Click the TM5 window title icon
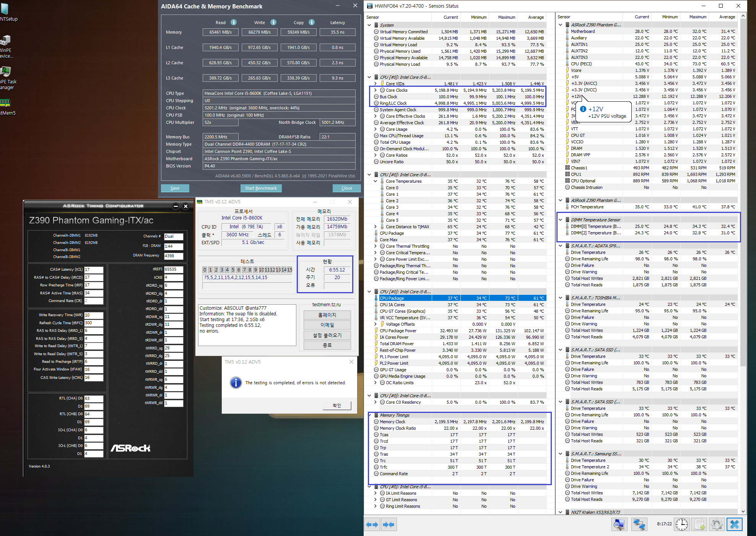 [200, 202]
